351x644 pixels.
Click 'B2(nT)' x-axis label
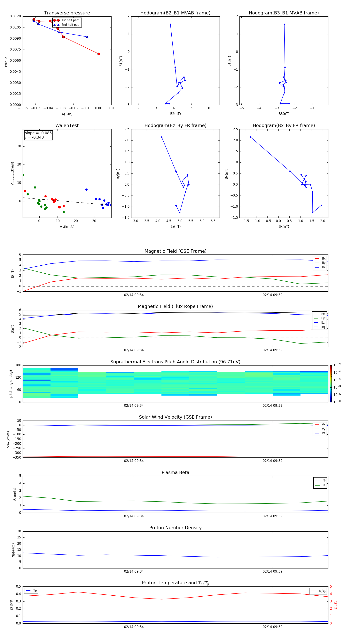[175, 114]
